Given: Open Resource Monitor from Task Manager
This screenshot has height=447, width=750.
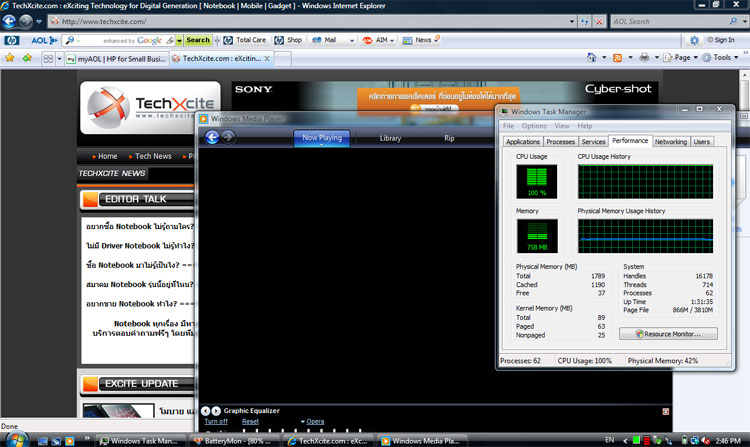Looking at the screenshot, I should coord(668,334).
